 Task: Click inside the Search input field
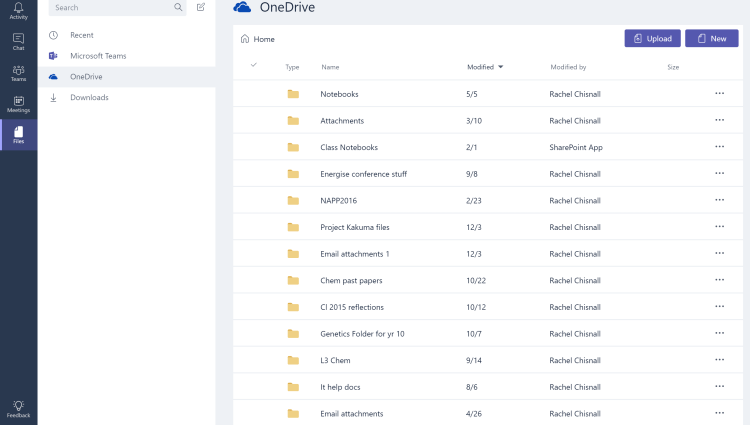(x=110, y=7)
